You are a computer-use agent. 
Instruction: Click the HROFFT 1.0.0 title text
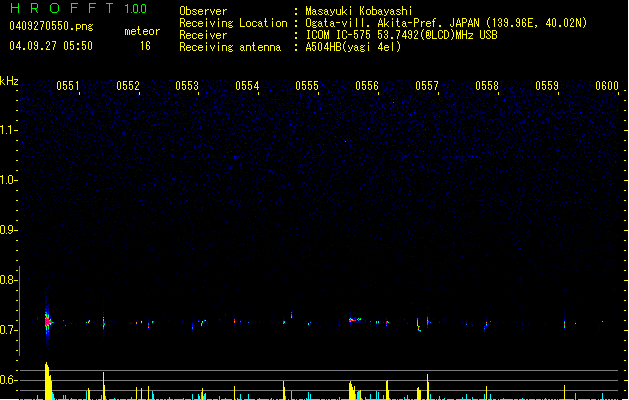[79, 8]
